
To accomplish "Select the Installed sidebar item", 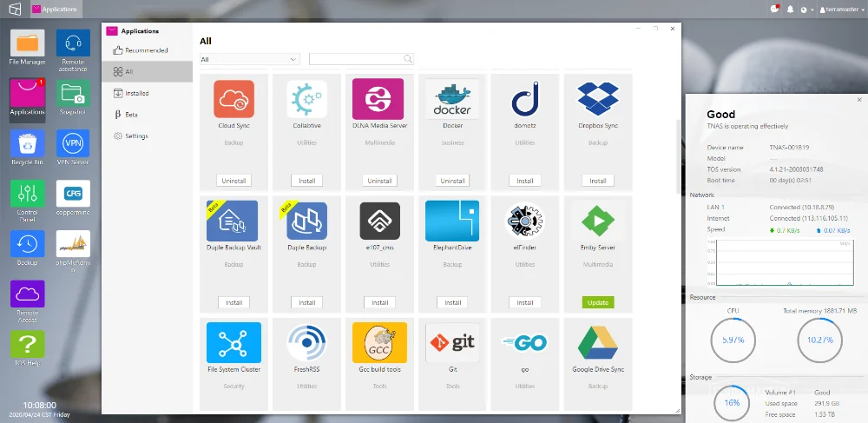I will [148, 94].
